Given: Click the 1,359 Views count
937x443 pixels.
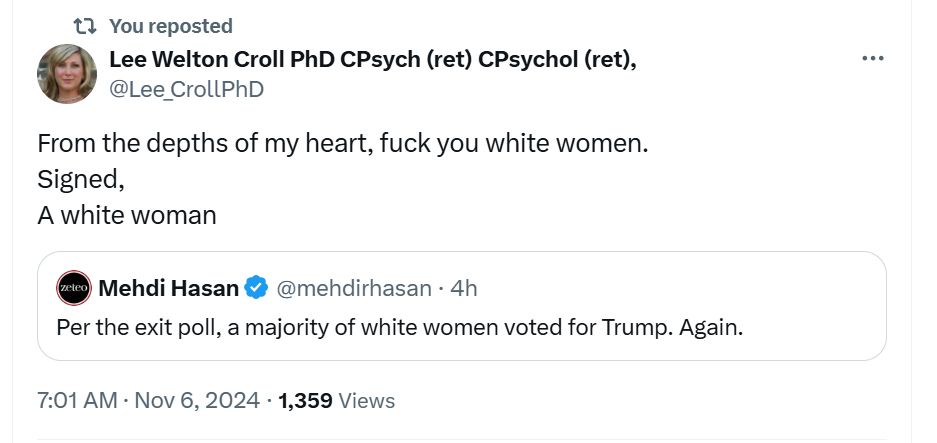Looking at the screenshot, I should click(x=305, y=401).
